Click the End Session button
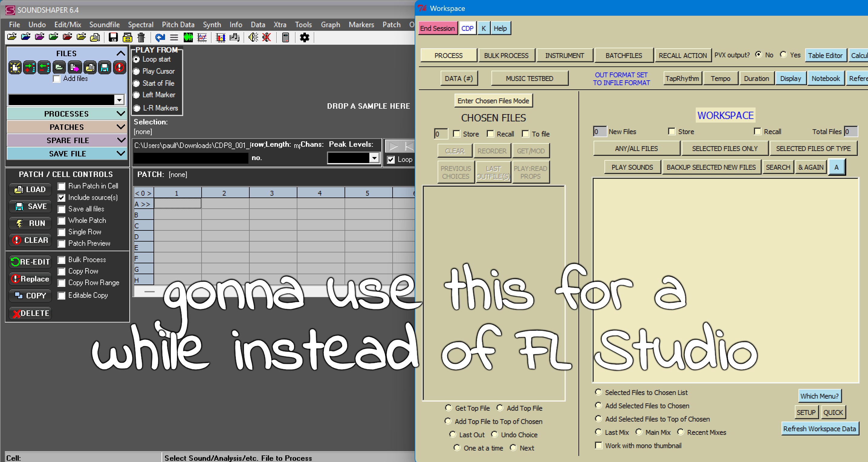This screenshot has width=868, height=462. point(437,28)
